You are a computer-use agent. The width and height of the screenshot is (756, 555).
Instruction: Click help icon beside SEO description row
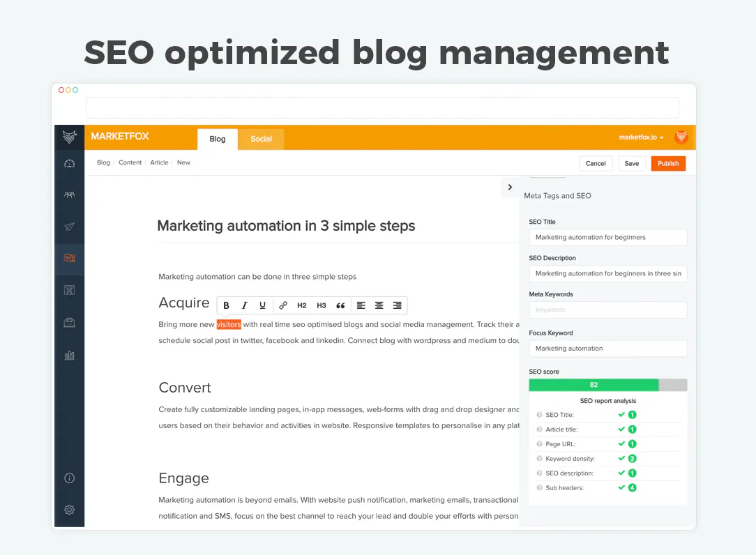tap(539, 473)
